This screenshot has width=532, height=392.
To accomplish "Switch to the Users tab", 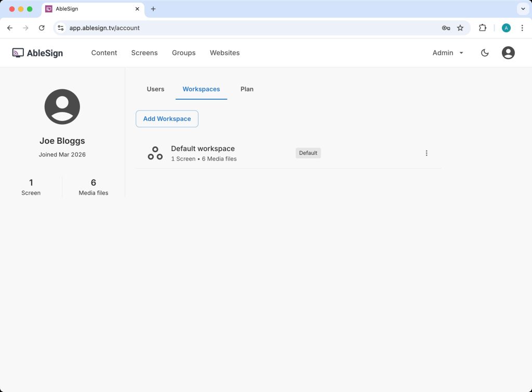I will (x=155, y=89).
